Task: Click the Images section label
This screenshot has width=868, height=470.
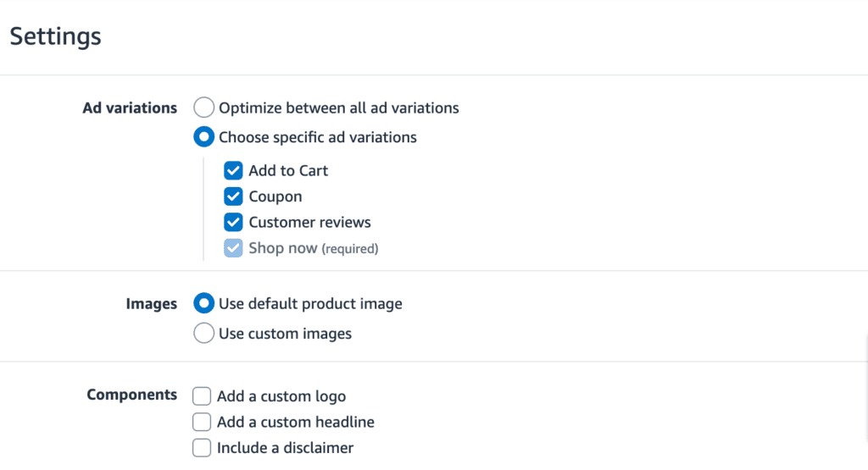Action: coord(152,303)
